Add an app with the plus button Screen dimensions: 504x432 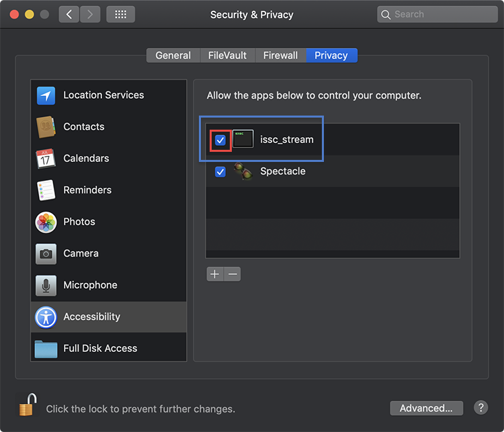(215, 274)
